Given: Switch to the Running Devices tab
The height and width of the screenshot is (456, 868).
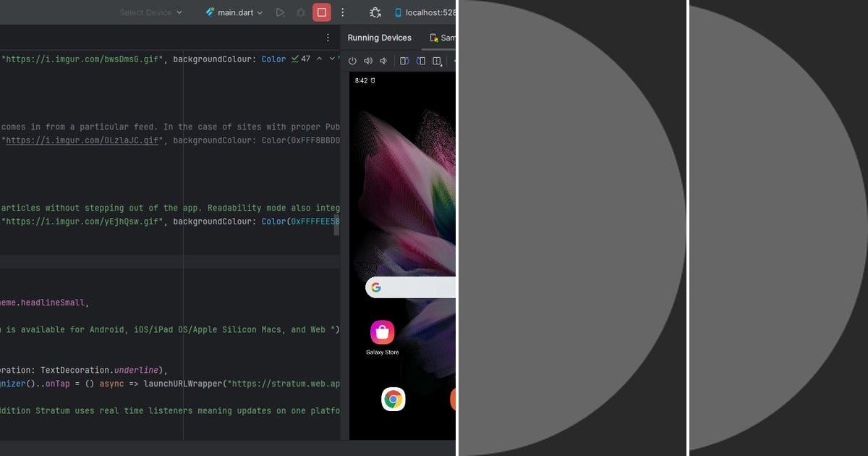Looking at the screenshot, I should pos(379,38).
